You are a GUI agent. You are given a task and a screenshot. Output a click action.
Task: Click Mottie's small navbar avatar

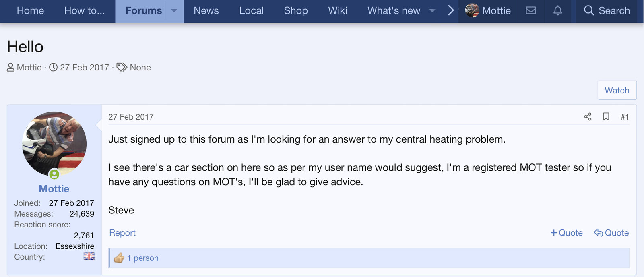click(x=472, y=10)
